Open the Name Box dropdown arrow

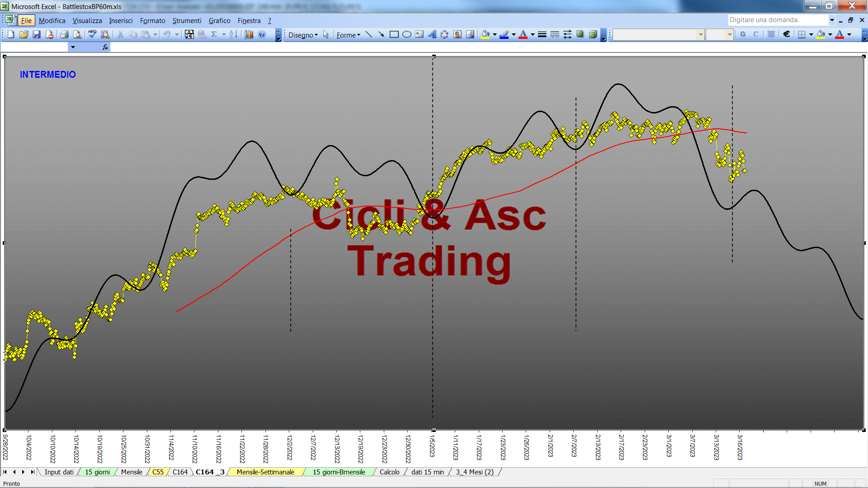point(73,47)
